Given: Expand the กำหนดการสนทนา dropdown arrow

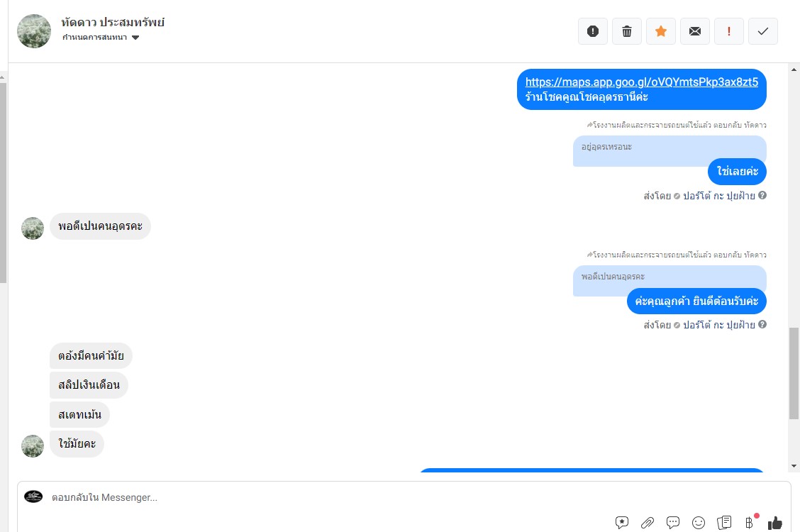Looking at the screenshot, I should point(135,37).
